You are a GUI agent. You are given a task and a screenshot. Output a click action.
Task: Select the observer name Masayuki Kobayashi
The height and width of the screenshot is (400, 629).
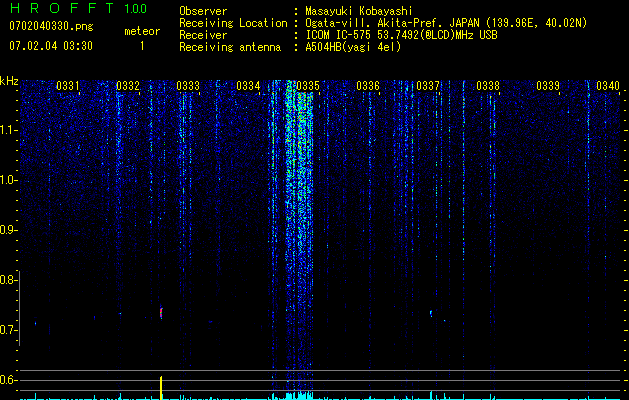[x=359, y=11]
